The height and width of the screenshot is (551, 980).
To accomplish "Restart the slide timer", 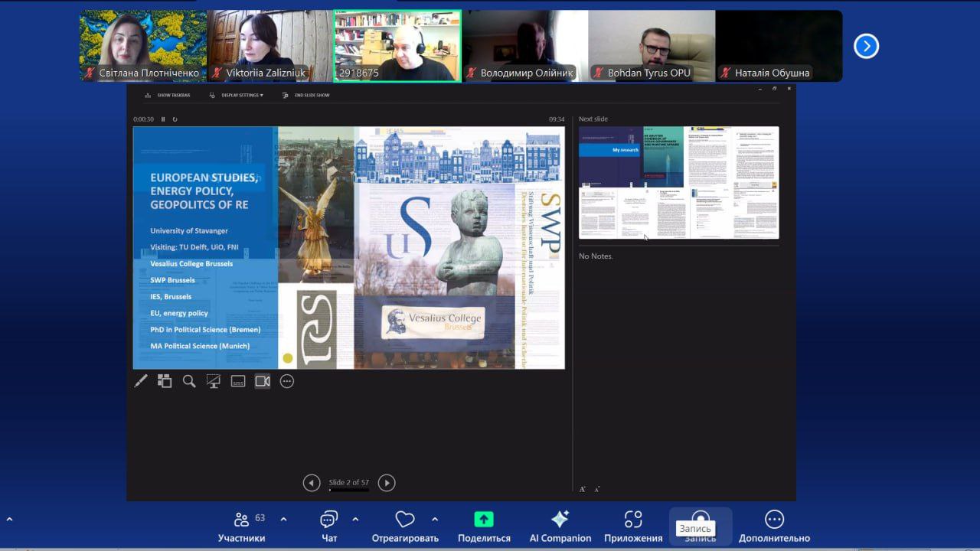I will pos(175,119).
